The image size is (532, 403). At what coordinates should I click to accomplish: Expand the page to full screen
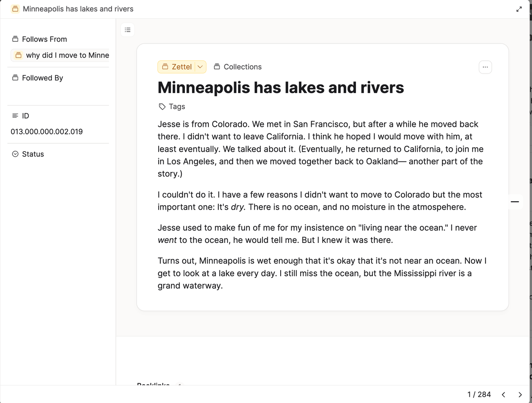(519, 9)
